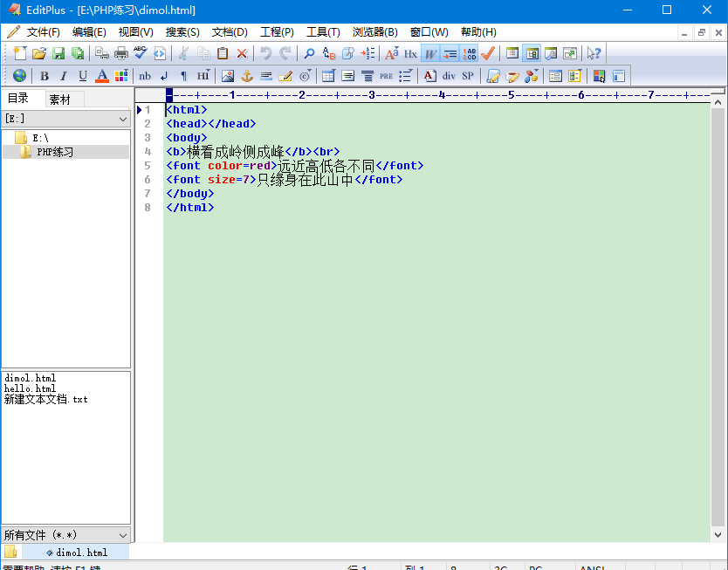This screenshot has width=728, height=570.
Task: Click the Save file toolbar icon
Action: click(x=58, y=53)
